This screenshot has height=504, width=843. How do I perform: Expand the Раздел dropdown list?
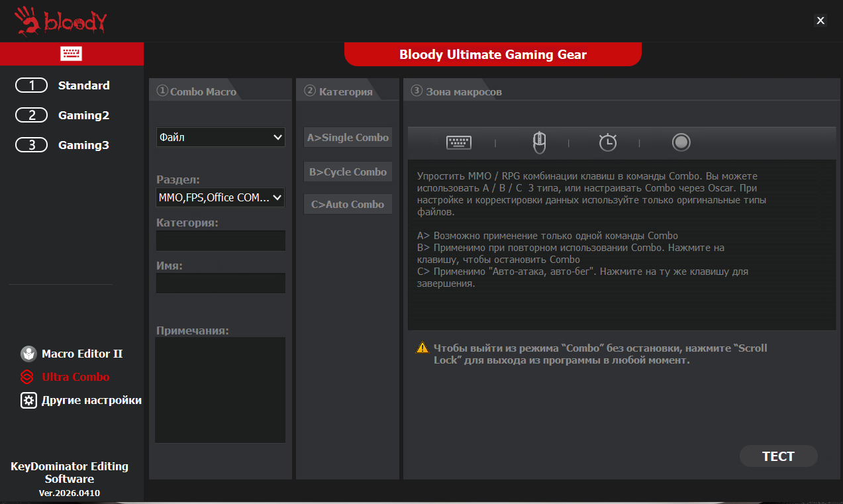point(221,197)
